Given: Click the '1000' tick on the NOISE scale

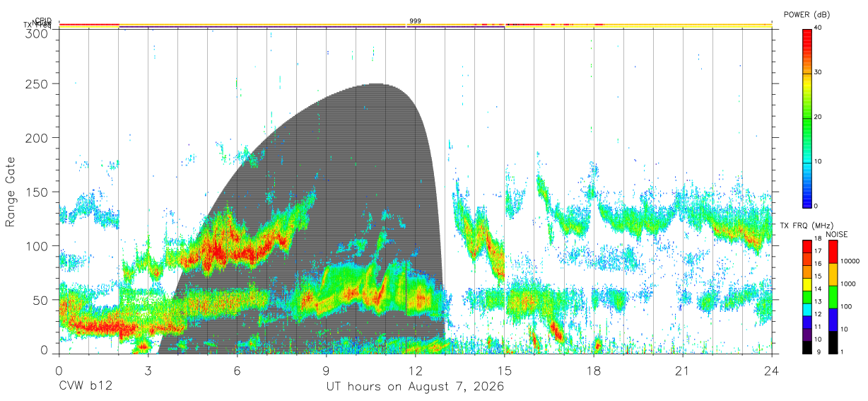Looking at the screenshot, I should (x=848, y=284).
